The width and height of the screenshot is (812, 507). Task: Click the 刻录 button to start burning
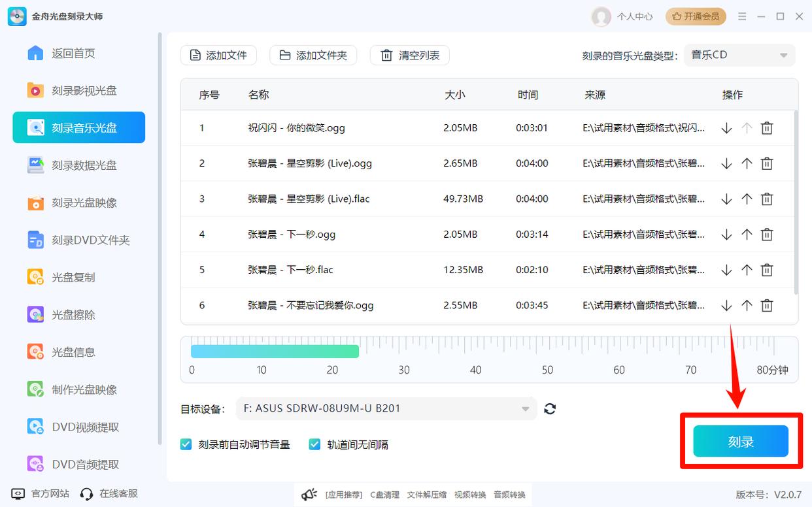coord(741,441)
